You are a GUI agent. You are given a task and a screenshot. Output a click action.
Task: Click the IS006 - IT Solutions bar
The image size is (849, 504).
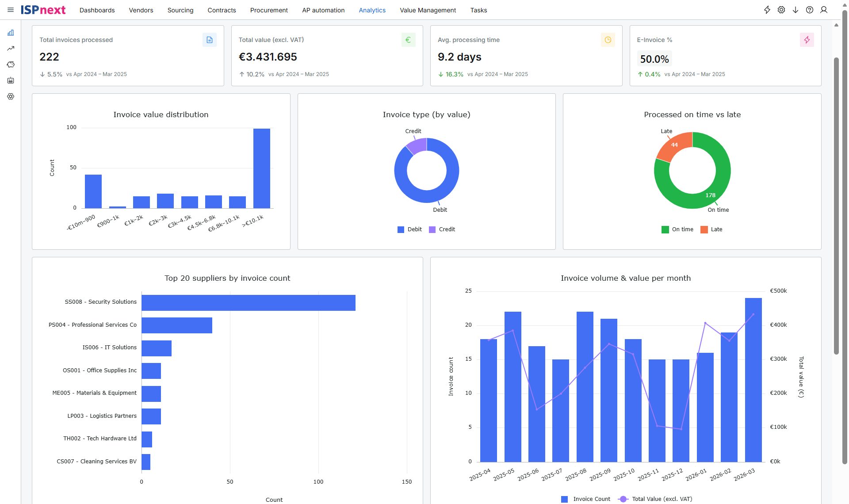pyautogui.click(x=157, y=348)
